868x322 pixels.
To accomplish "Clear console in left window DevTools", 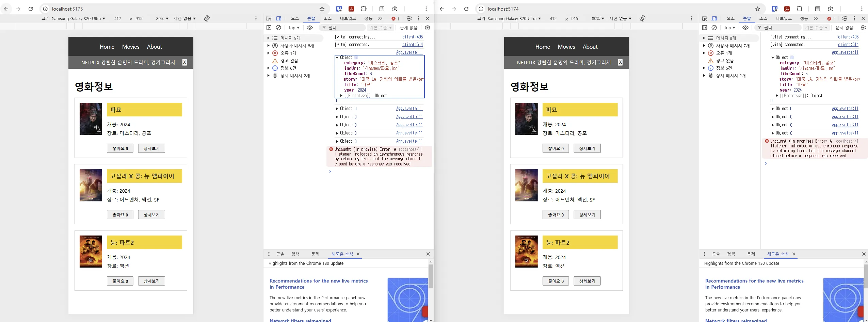I will coord(278,28).
